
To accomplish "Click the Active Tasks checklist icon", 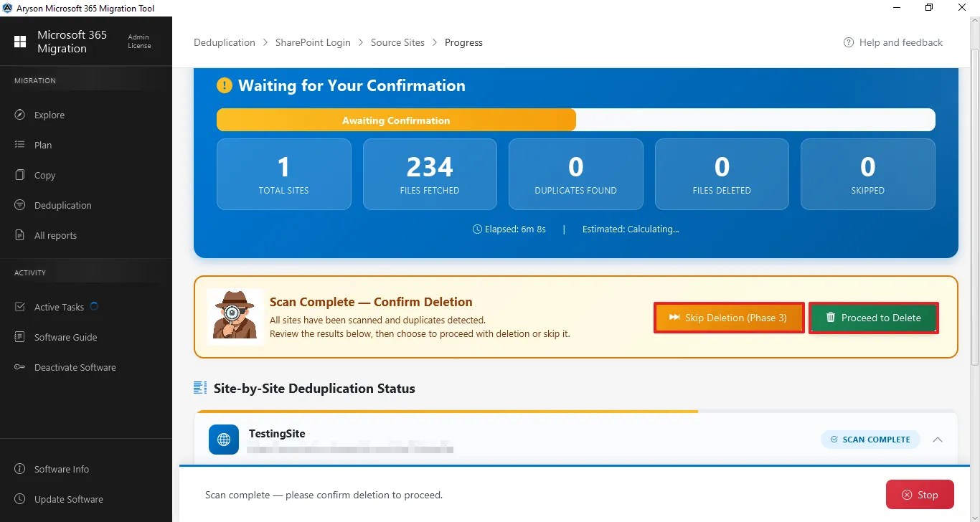I will click(x=20, y=307).
